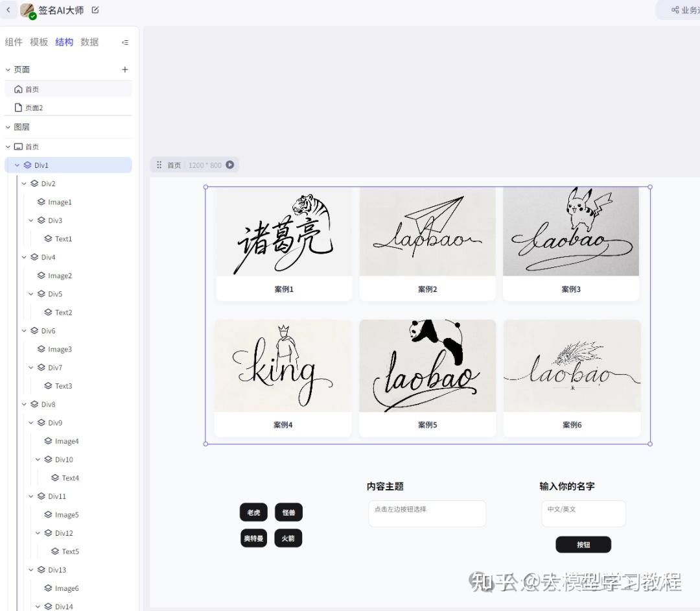Click the 输入你的名字 heading

(x=567, y=486)
